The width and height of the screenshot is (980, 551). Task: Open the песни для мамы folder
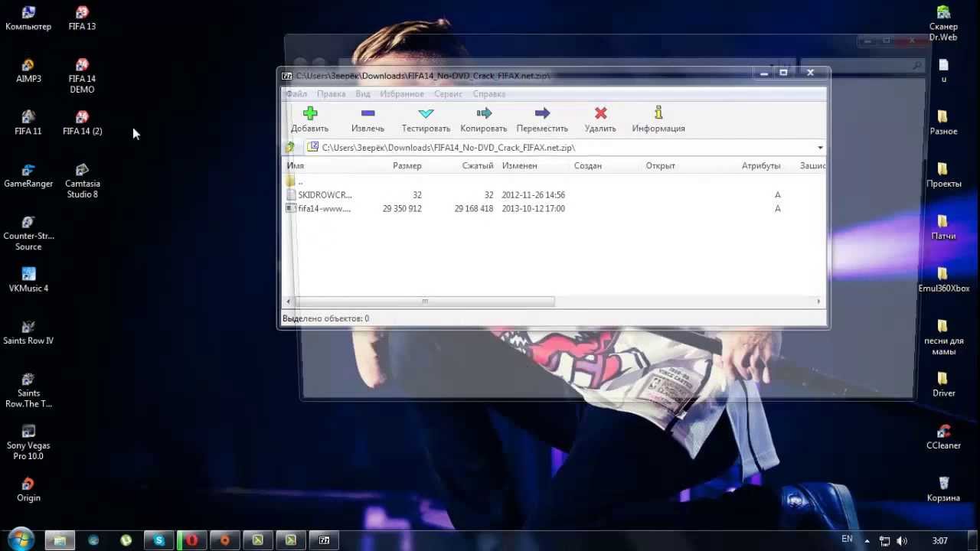943,337
